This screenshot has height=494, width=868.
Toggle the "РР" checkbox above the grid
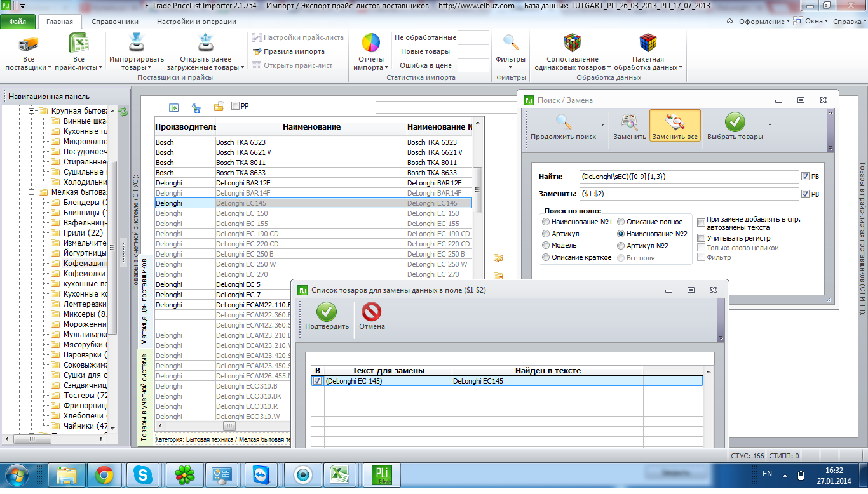pyautogui.click(x=235, y=106)
